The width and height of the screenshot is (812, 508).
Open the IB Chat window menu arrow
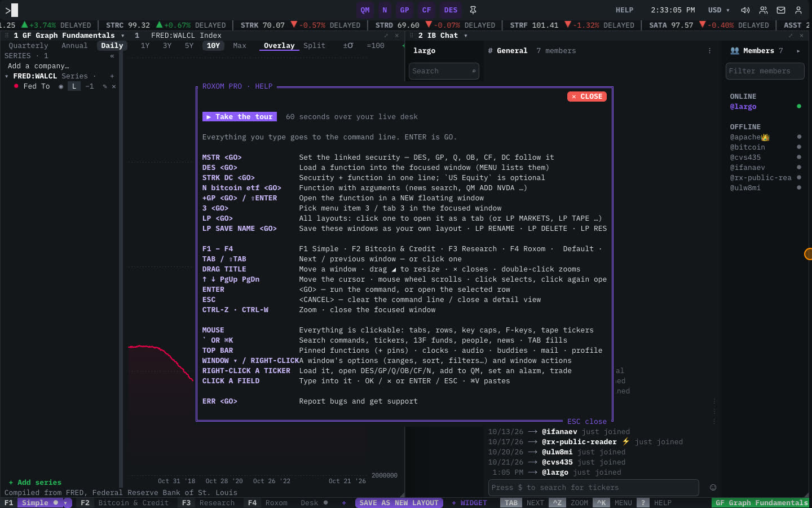[x=466, y=36]
